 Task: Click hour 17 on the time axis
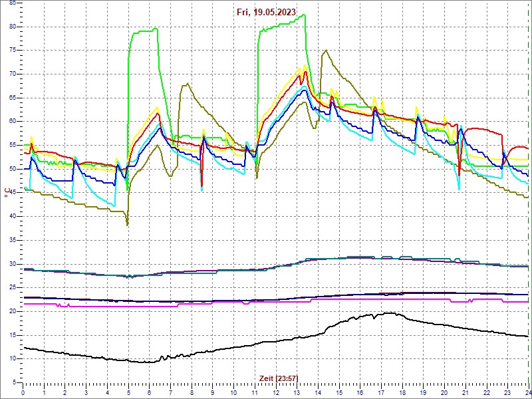click(381, 391)
